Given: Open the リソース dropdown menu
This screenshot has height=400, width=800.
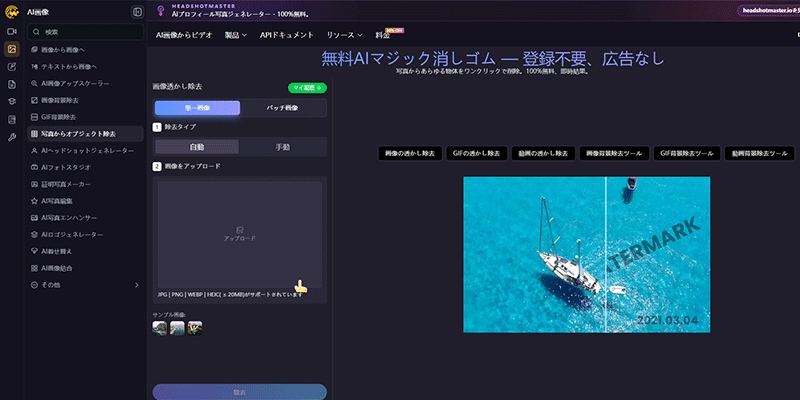Looking at the screenshot, I should click(x=344, y=35).
